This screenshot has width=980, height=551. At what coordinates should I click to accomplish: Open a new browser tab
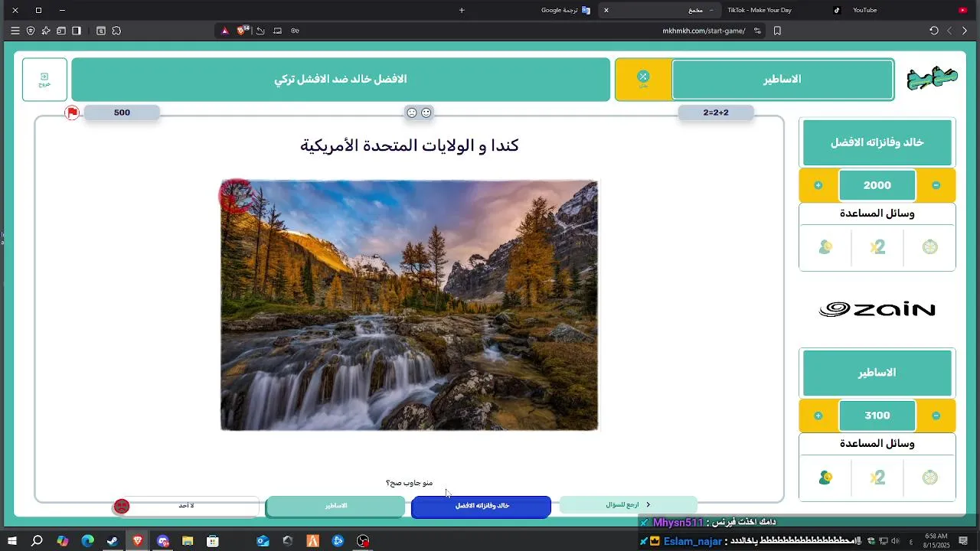462,10
